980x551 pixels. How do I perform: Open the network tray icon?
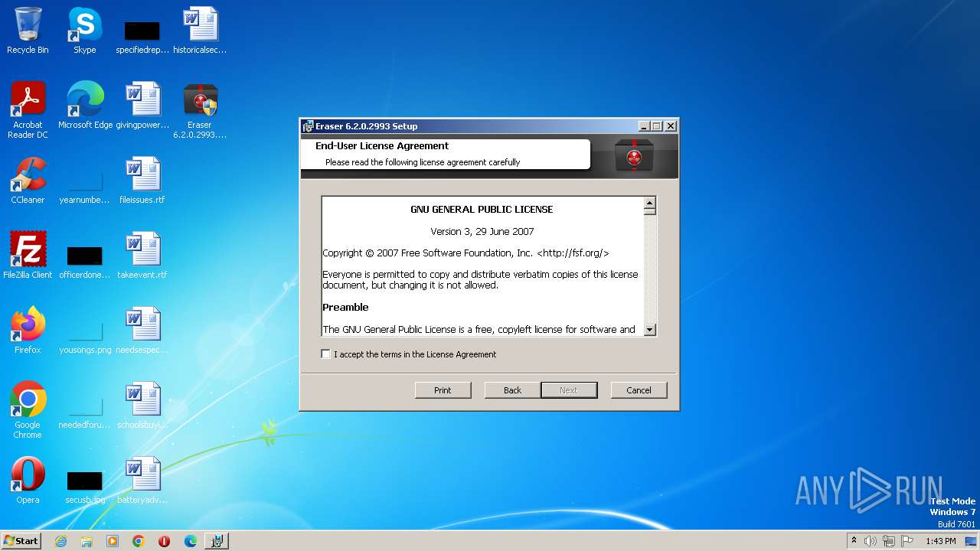pos(889,541)
